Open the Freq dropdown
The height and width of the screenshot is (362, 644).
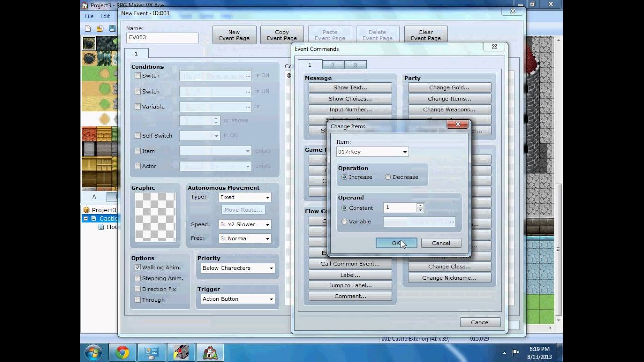point(245,238)
